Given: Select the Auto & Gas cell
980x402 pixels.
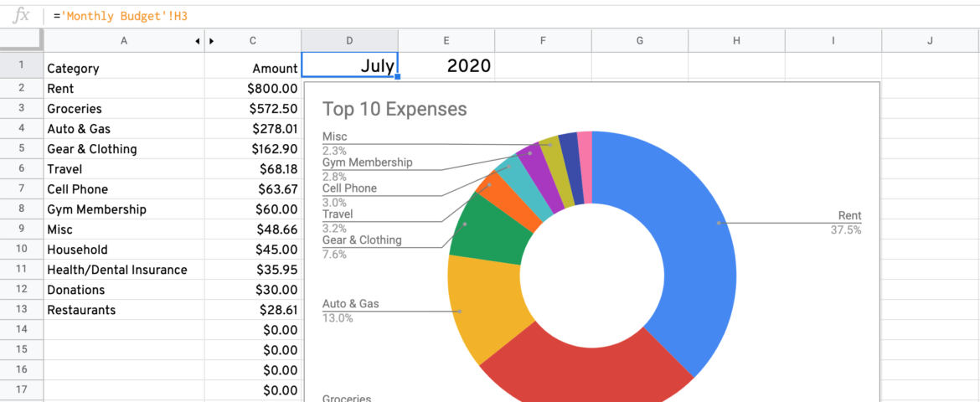Looking at the screenshot, I should 124,129.
